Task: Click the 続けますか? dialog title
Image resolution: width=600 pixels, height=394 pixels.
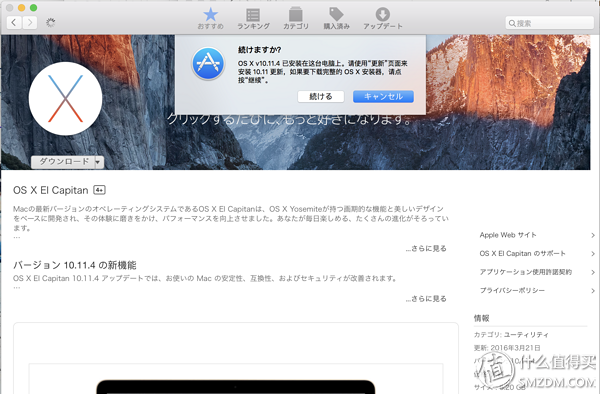Action: click(259, 50)
